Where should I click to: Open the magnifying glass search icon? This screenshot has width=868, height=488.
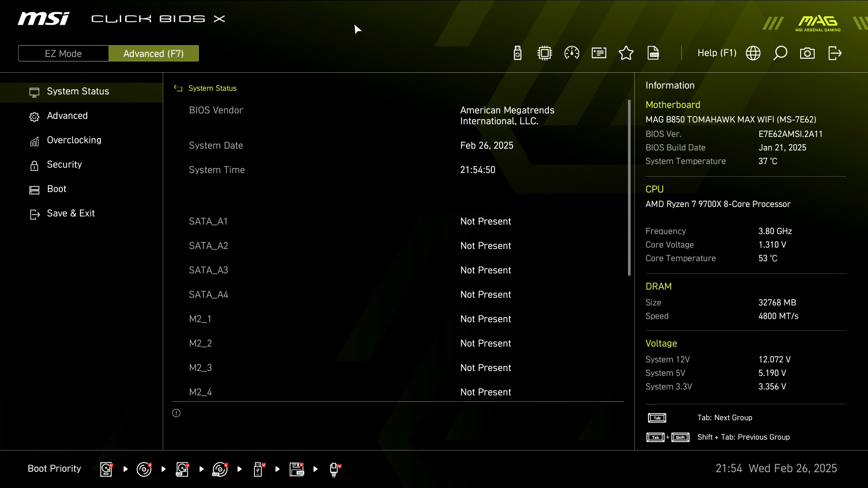coord(780,53)
